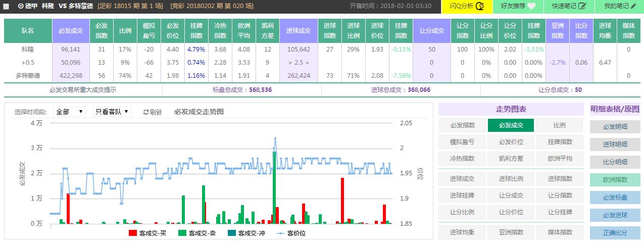Click the 多特蒙德 team name row
Screen dimensions: 644x243
pyautogui.click(x=28, y=76)
